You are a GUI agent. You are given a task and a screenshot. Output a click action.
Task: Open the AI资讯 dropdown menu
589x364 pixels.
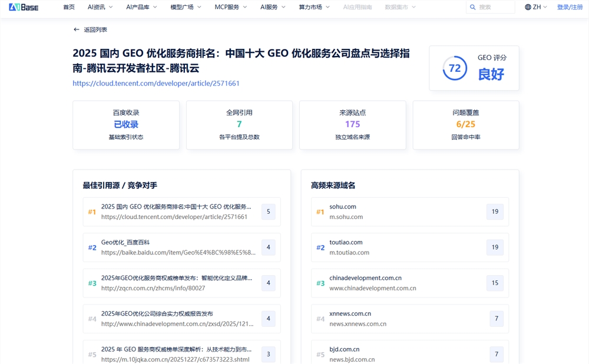[99, 7]
